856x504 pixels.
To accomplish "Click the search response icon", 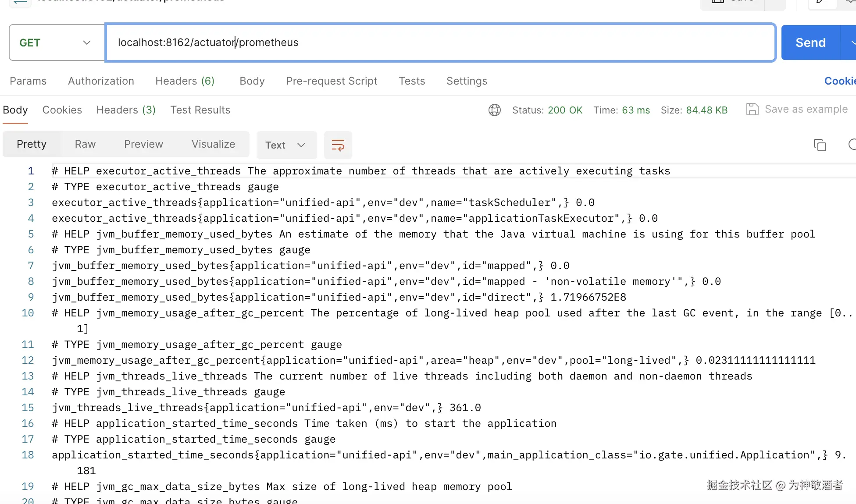I will coord(852,145).
